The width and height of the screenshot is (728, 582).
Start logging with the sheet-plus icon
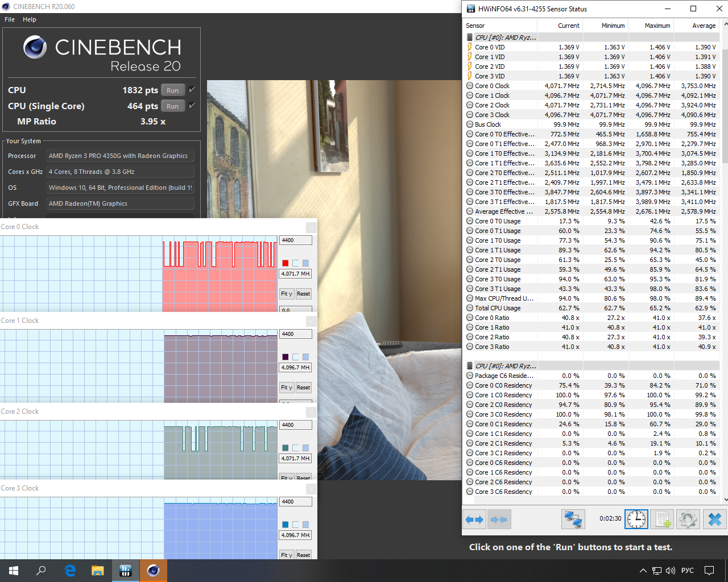click(662, 519)
